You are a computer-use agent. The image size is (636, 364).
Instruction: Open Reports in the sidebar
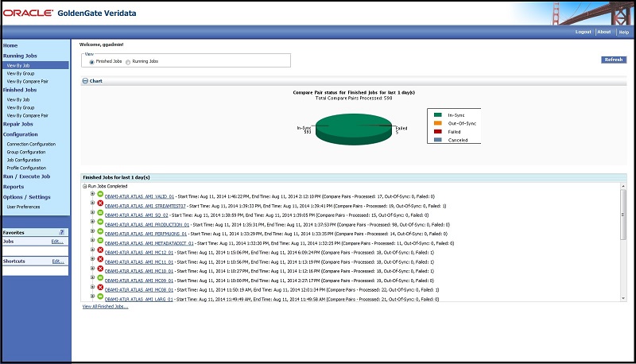coord(14,187)
